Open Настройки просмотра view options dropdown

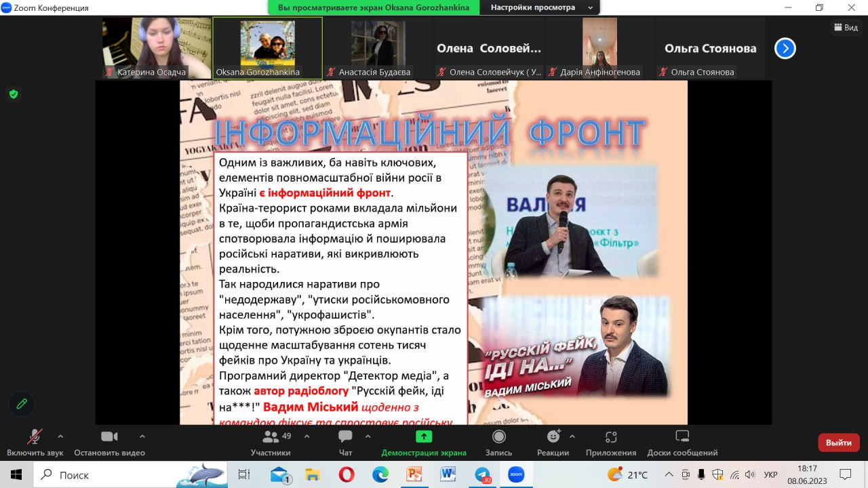click(x=540, y=7)
